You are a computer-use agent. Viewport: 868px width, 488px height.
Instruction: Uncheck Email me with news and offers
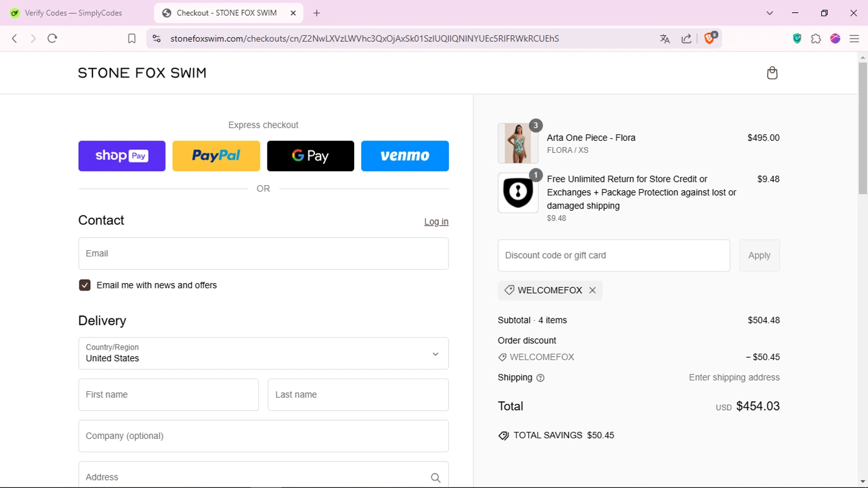(84, 285)
